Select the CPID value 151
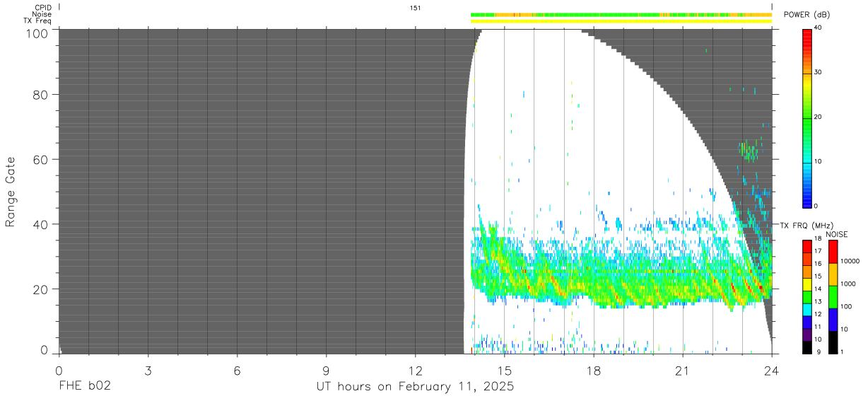Image resolution: width=868 pixels, height=401 pixels. (416, 8)
